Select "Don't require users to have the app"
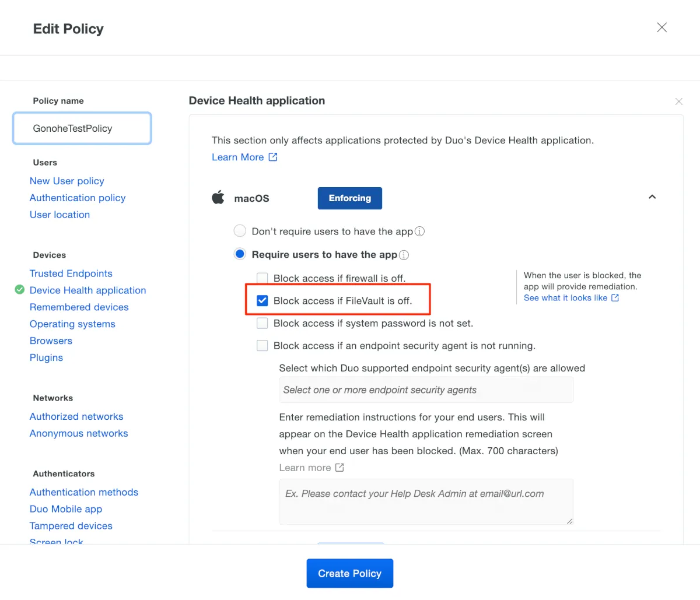Screen dimensions: 700x600 click(240, 231)
